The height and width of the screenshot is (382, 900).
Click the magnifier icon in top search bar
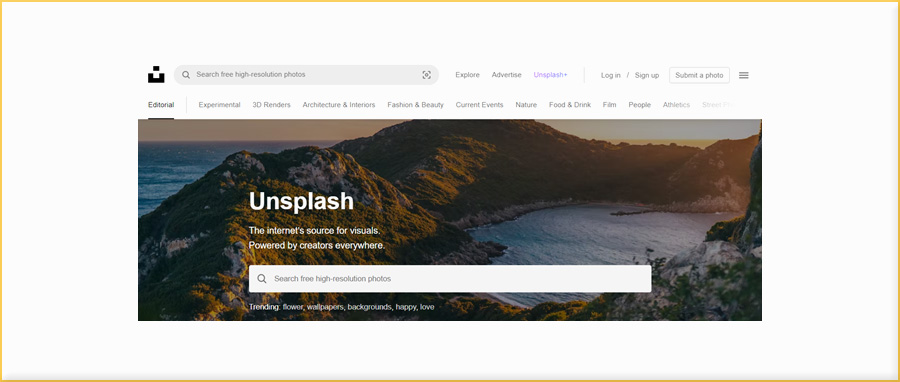[x=186, y=75]
